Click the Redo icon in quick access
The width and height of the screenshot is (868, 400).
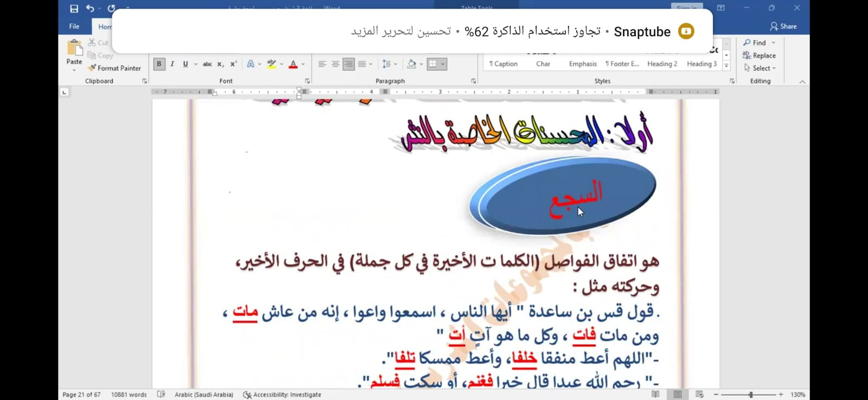111,8
